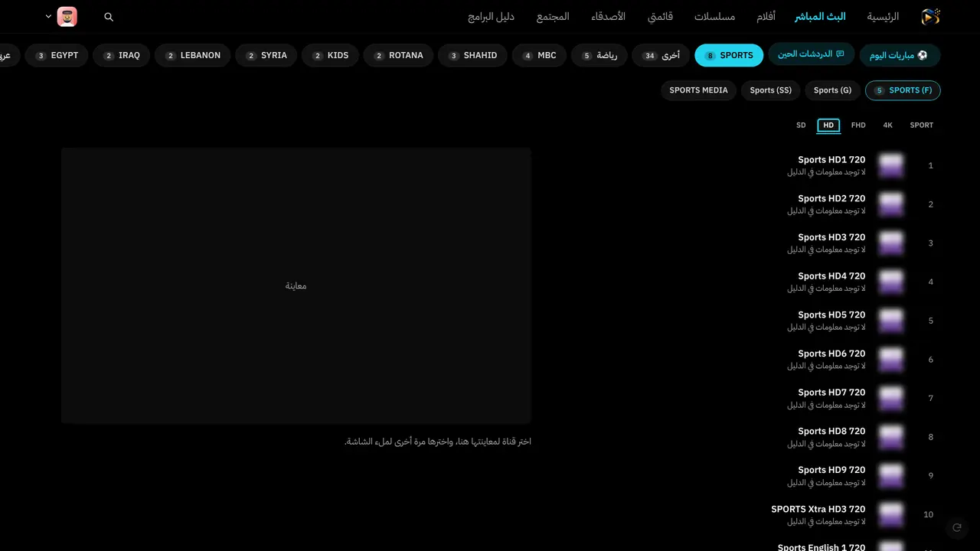The width and height of the screenshot is (980, 551).
Task: Select the LEBANON category chip
Action: click(193, 55)
